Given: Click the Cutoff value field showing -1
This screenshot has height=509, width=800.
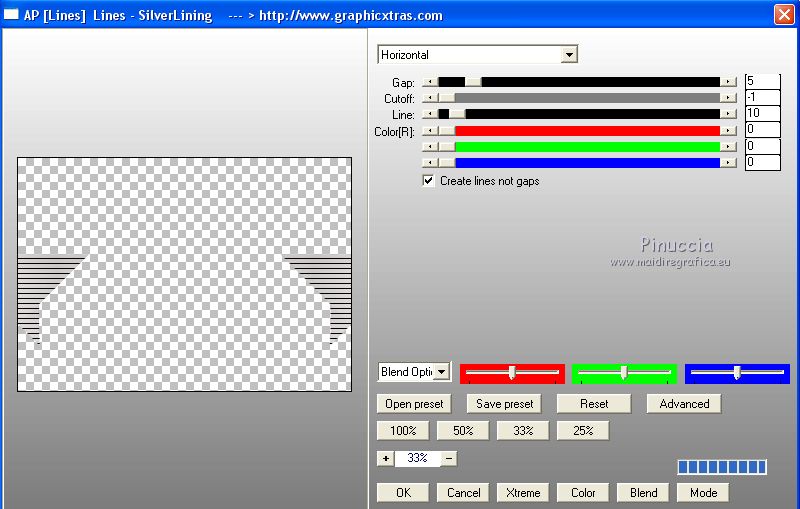Looking at the screenshot, I should point(763,97).
